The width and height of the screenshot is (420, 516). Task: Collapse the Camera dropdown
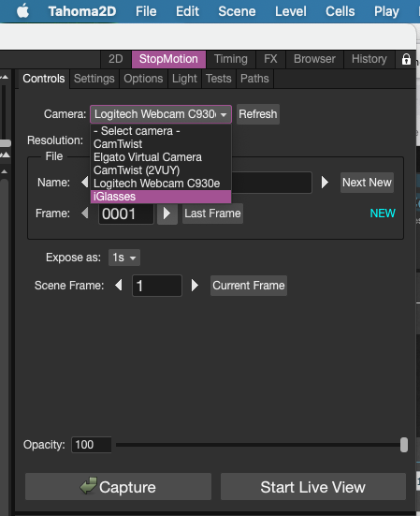(x=161, y=114)
